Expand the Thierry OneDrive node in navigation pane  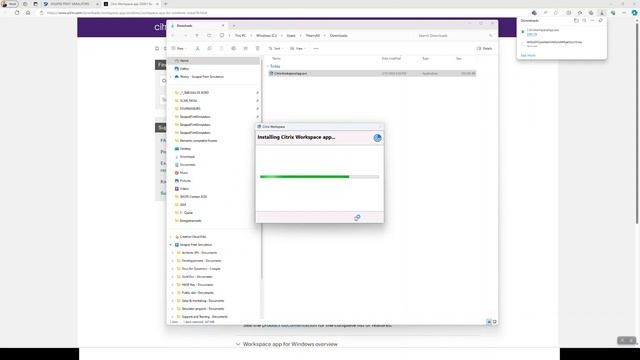point(171,77)
